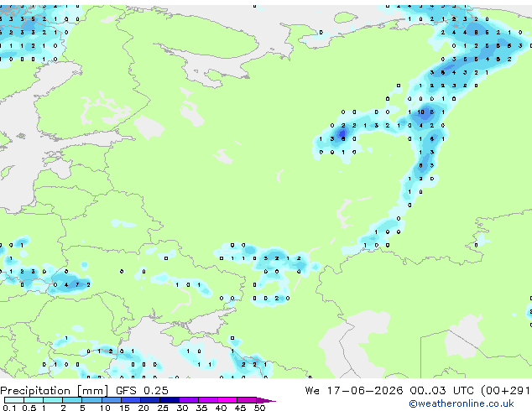Click the '15' legend scale label
Image resolution: width=532 pixels, height=411 pixels.
[124, 408]
